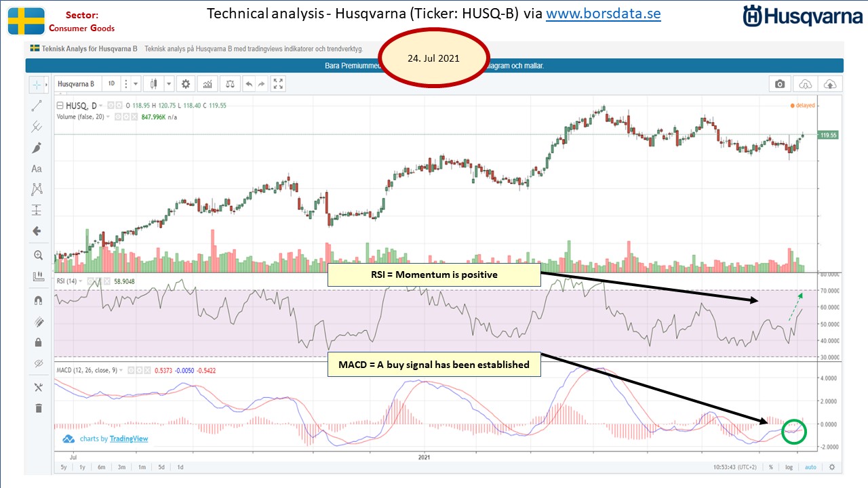The width and height of the screenshot is (868, 488).
Task: Click the cloud upload save-chart icon
Action: 830,84
